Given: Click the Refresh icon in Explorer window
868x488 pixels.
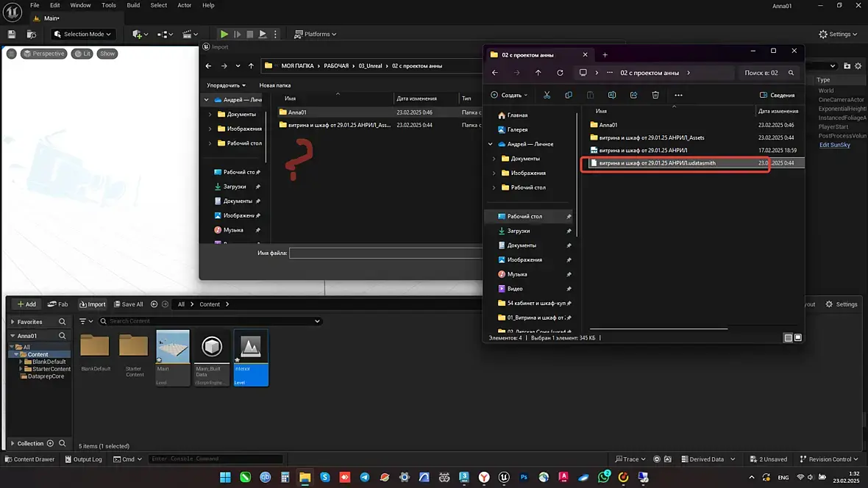Looking at the screenshot, I should 560,73.
